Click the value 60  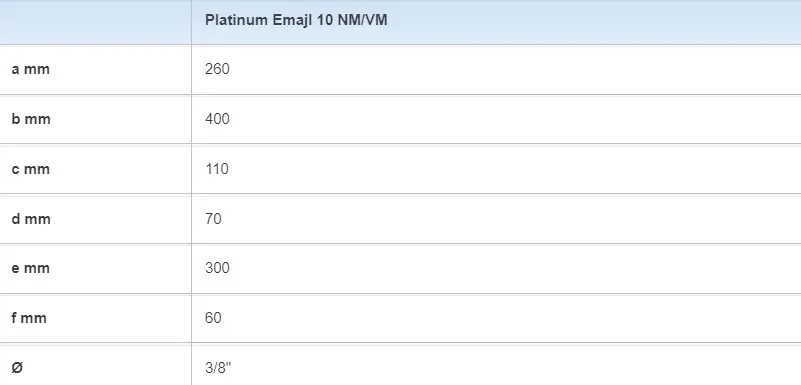point(213,318)
